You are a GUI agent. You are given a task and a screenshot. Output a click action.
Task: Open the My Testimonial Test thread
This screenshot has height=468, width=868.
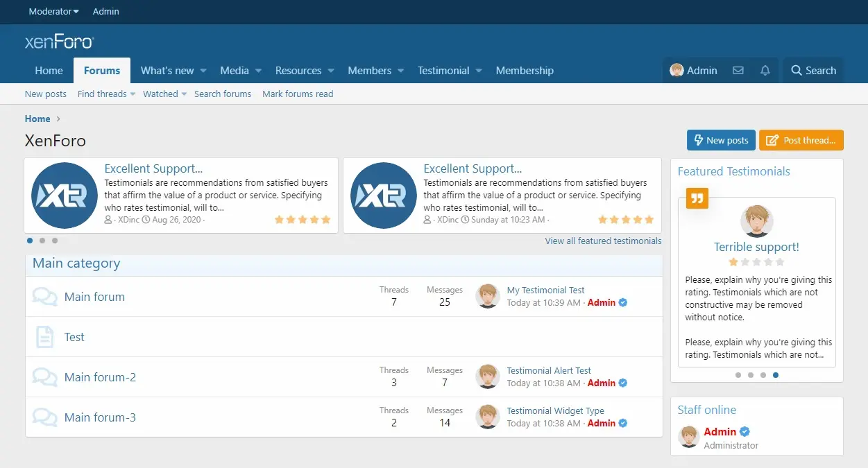point(545,290)
